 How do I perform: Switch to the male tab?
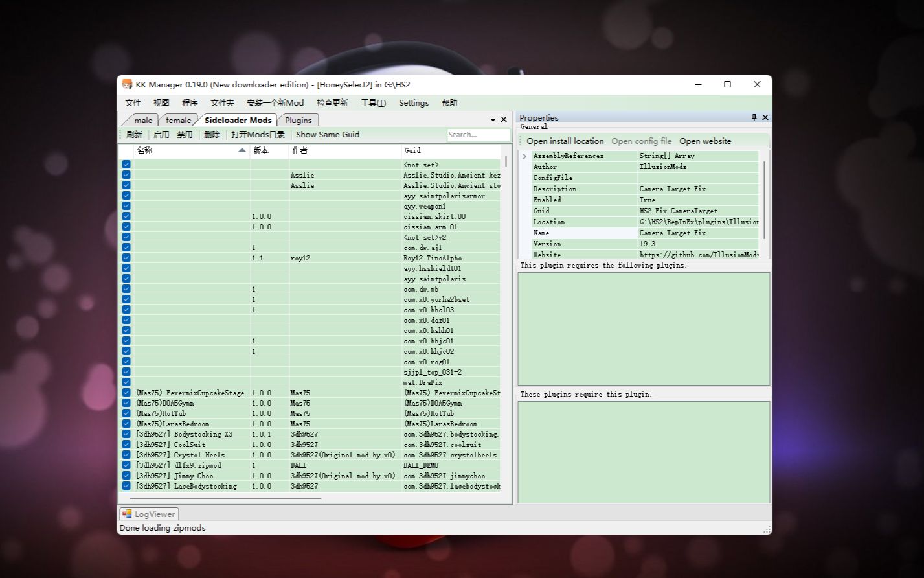[x=143, y=120]
